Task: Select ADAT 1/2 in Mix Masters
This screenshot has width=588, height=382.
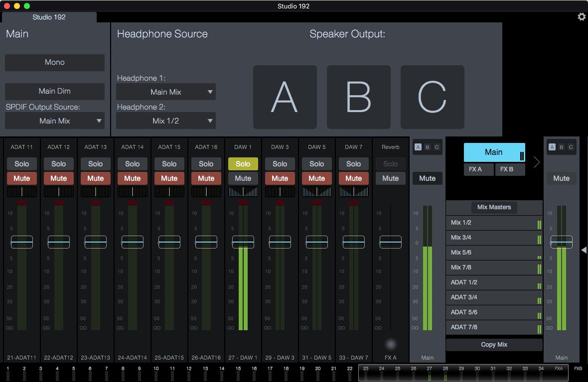Action: pos(494,282)
